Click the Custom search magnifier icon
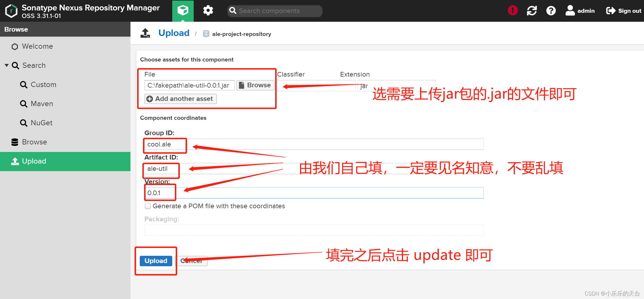The height and width of the screenshot is (299, 644). pyautogui.click(x=23, y=85)
